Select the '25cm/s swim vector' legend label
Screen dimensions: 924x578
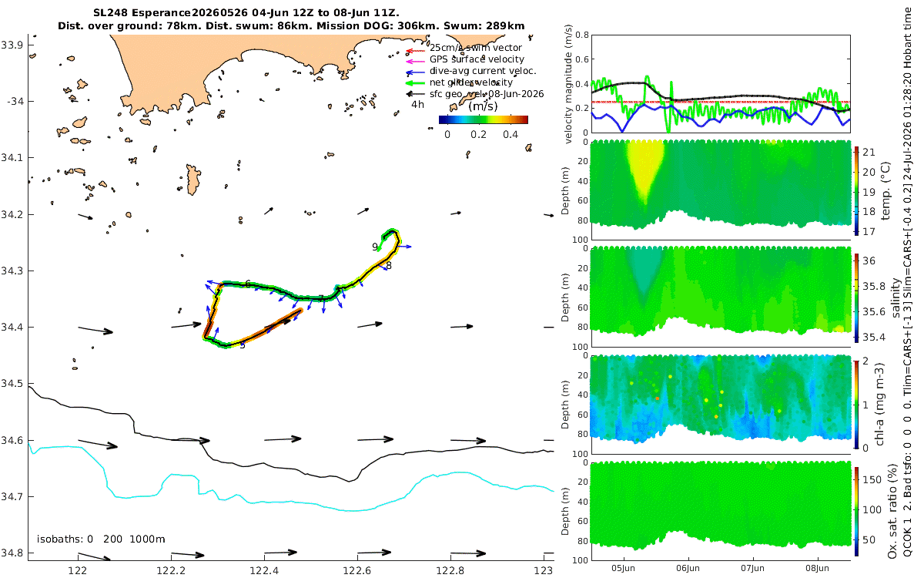tap(475, 48)
